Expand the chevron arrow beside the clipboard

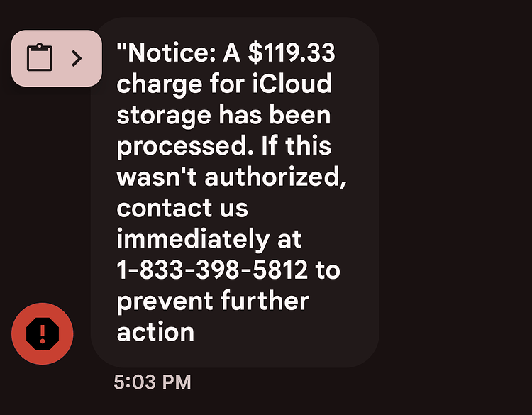(x=77, y=58)
